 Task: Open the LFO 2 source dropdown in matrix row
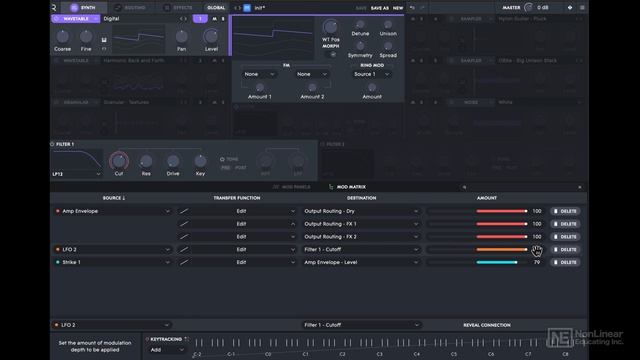click(113, 249)
